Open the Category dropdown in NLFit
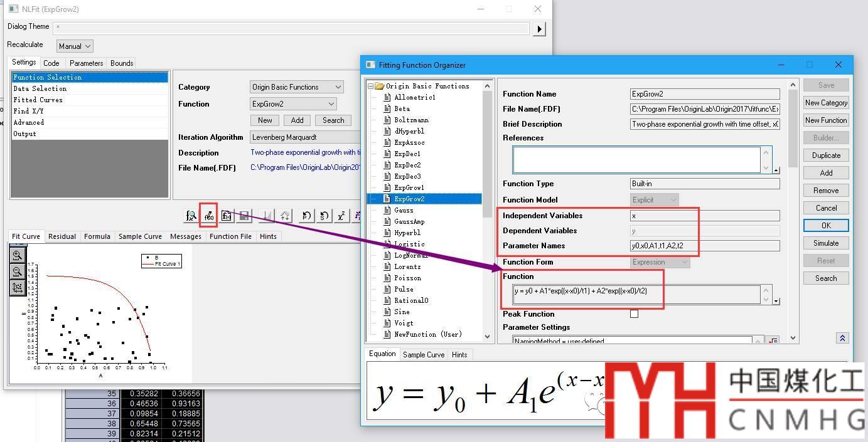Image resolution: width=868 pixels, height=442 pixels. [296, 87]
